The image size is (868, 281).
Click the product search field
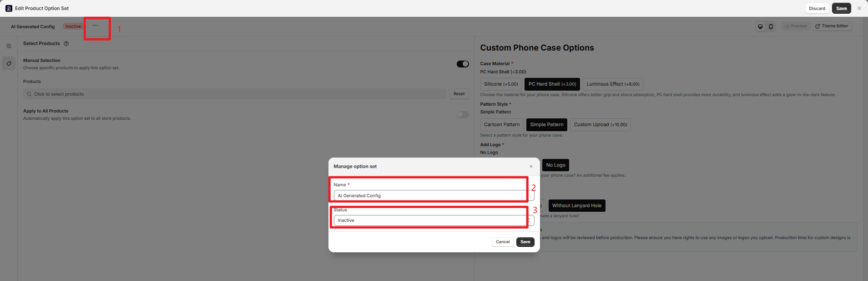(x=235, y=94)
